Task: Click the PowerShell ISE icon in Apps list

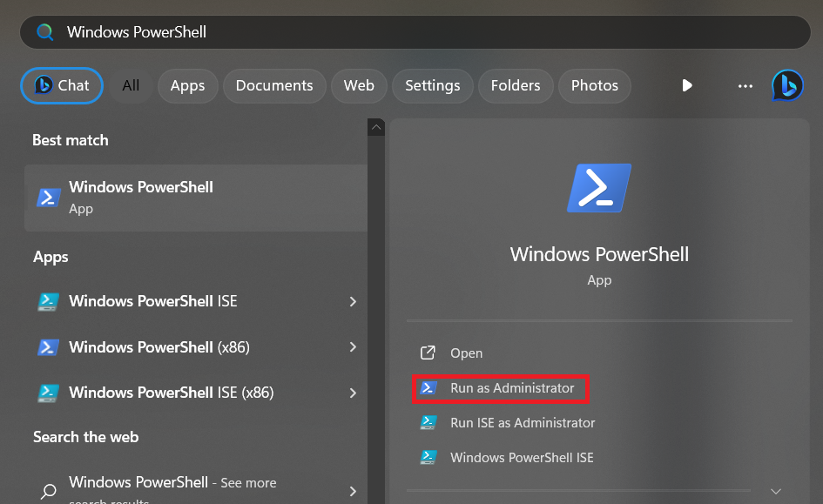Action: click(x=49, y=301)
